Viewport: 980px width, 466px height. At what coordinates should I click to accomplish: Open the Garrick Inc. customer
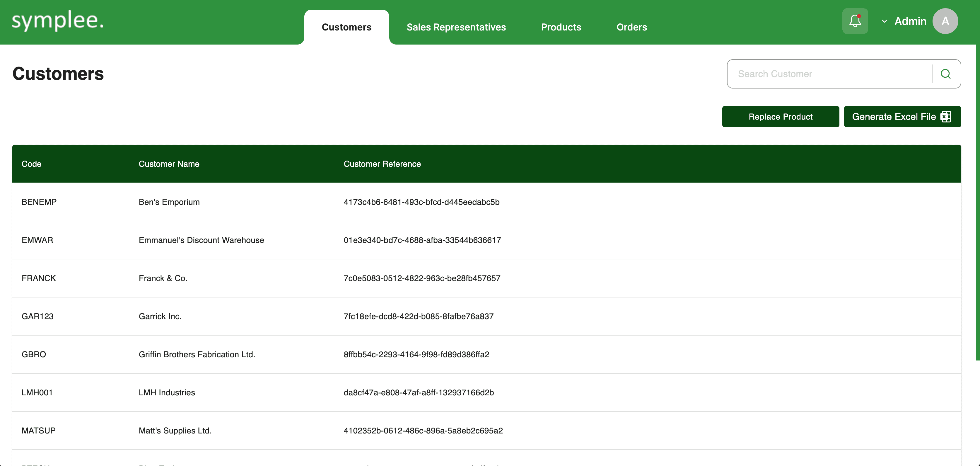(x=160, y=316)
